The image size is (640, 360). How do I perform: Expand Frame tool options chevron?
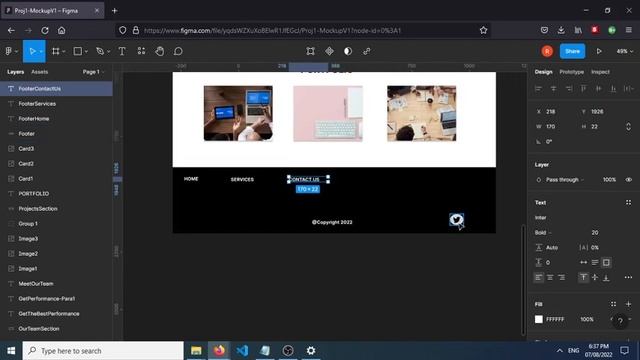coord(64,52)
